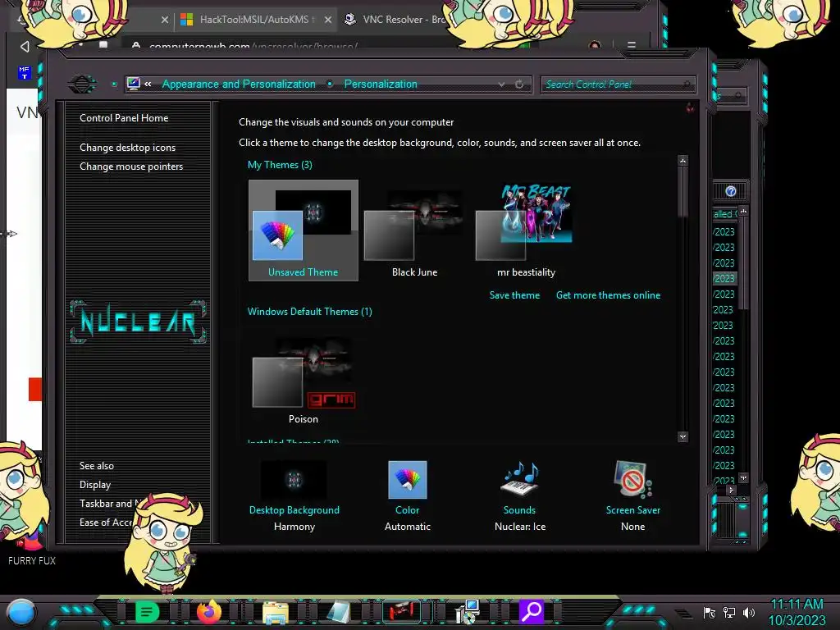840x630 pixels.
Task: Open the Screen Saver settings icon
Action: (x=632, y=478)
